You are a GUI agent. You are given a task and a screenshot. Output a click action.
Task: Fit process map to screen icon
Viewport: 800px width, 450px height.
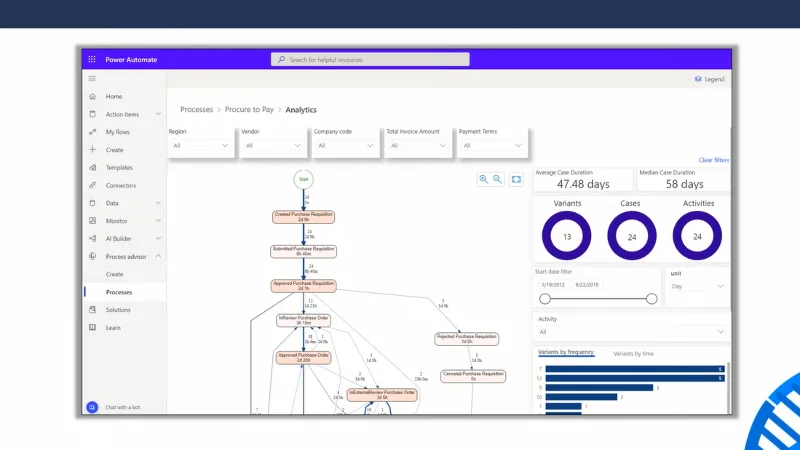pos(516,180)
